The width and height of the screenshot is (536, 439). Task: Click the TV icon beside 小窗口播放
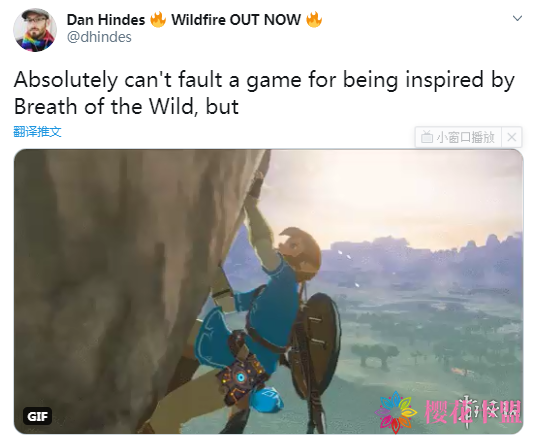[427, 137]
